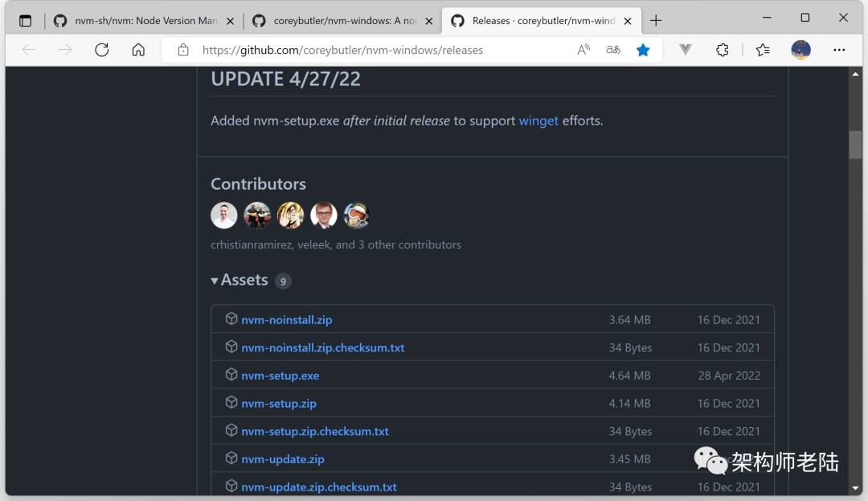Go to the home page
This screenshot has height=501, width=868.
click(138, 50)
